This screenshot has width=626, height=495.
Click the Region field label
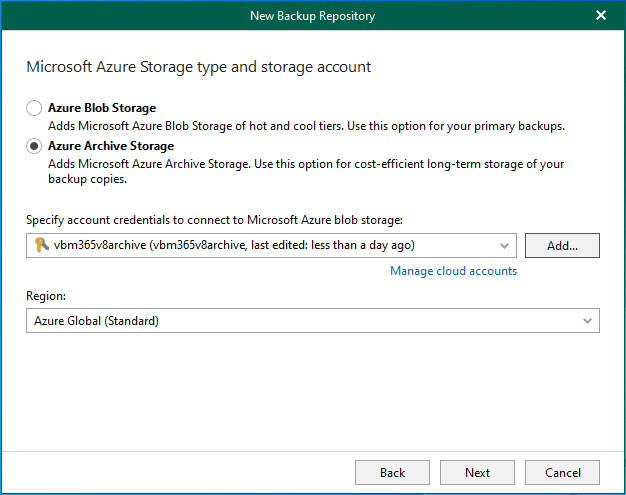(x=46, y=297)
